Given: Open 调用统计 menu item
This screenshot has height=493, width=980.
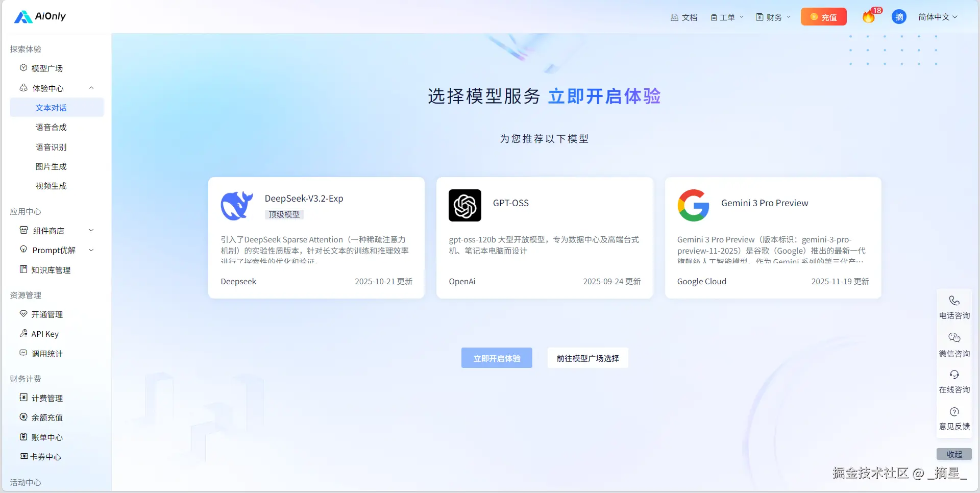Looking at the screenshot, I should coord(47,354).
